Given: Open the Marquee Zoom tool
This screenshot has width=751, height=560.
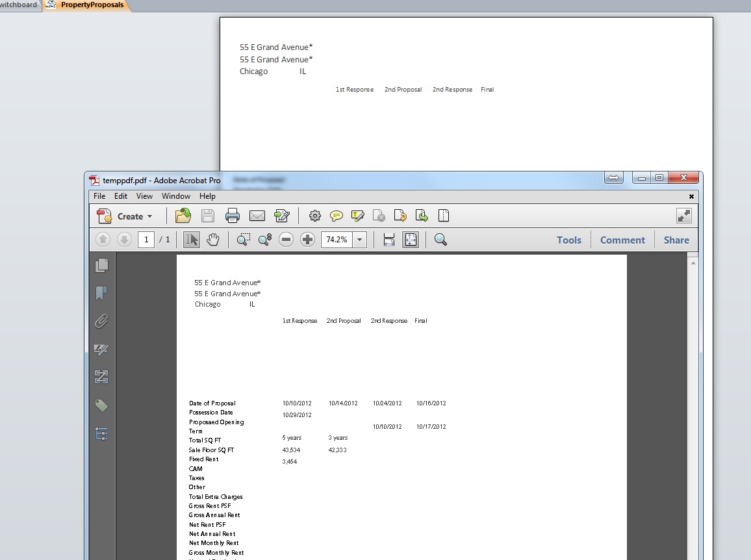Looking at the screenshot, I should 243,239.
